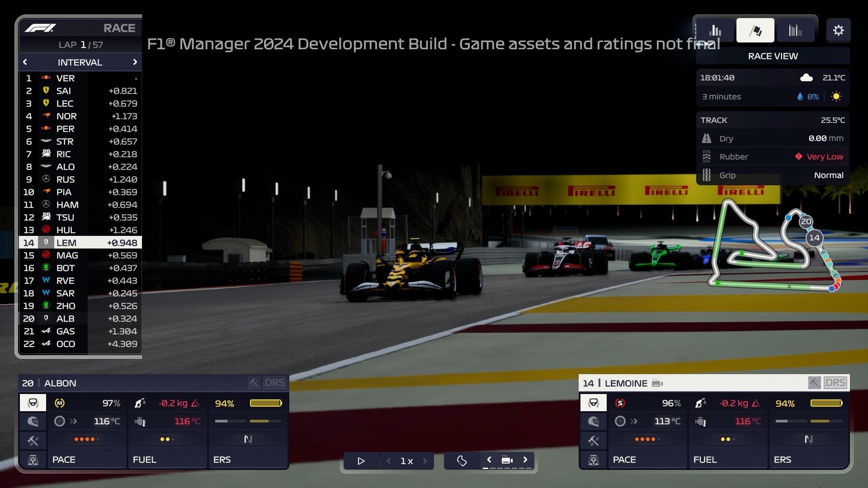Viewport: 868px width, 488px height.
Task: Toggle the race flag view button
Action: point(755,30)
